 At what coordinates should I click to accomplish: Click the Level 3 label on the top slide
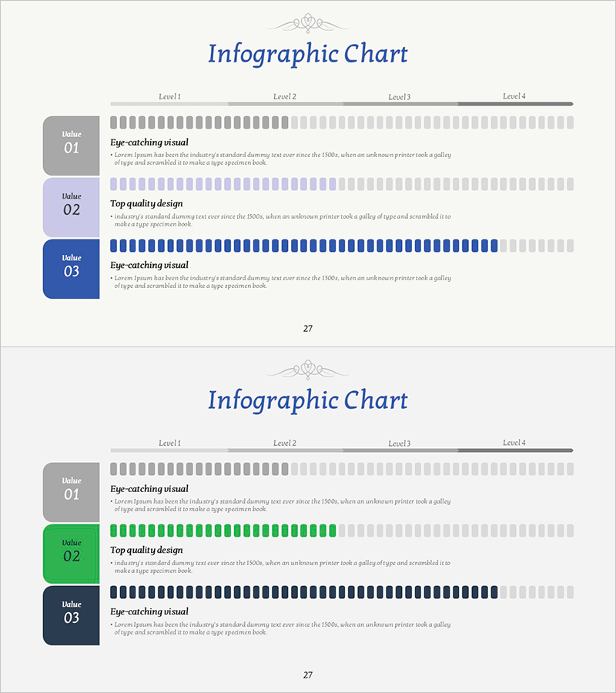(399, 97)
